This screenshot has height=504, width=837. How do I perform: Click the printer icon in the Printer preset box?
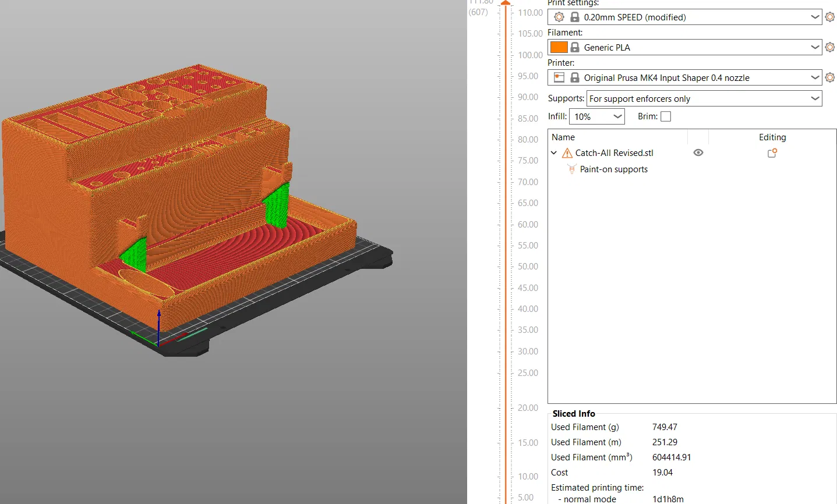pos(559,77)
